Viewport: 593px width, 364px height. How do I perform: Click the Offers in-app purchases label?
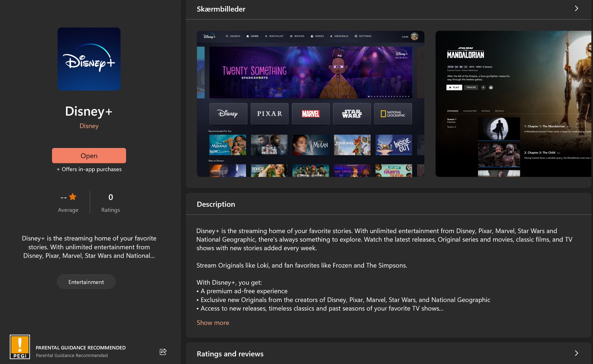pyautogui.click(x=89, y=169)
